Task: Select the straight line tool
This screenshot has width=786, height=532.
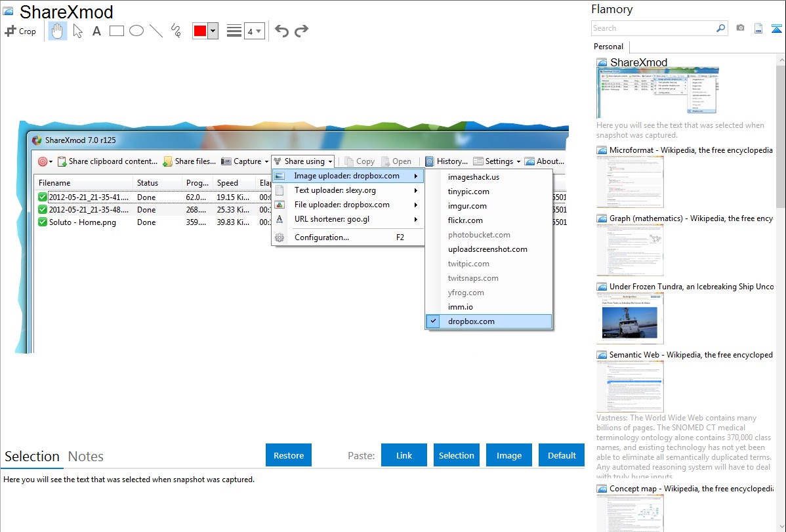Action: [156, 31]
